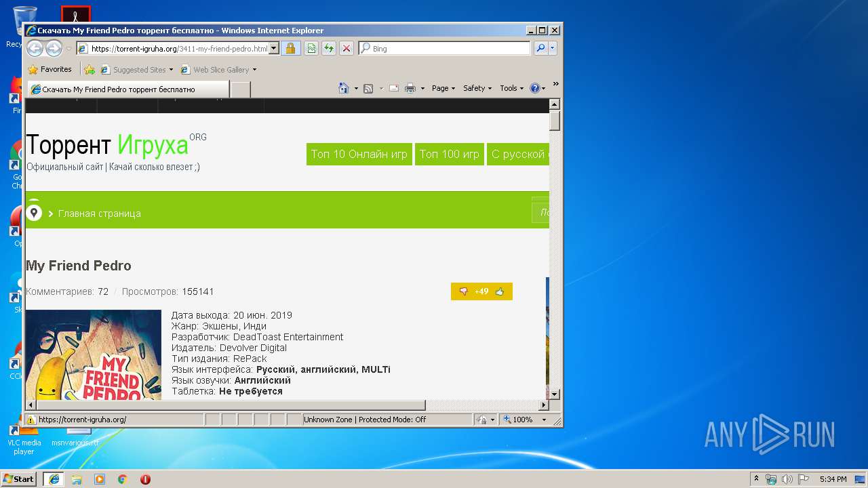868x488 pixels.
Task: Open the Windows Start menu
Action: tap(19, 479)
